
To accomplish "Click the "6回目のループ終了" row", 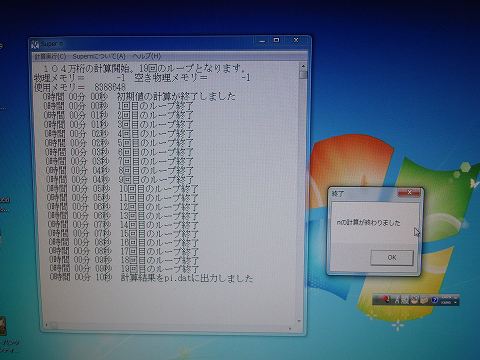I will 119,152.
